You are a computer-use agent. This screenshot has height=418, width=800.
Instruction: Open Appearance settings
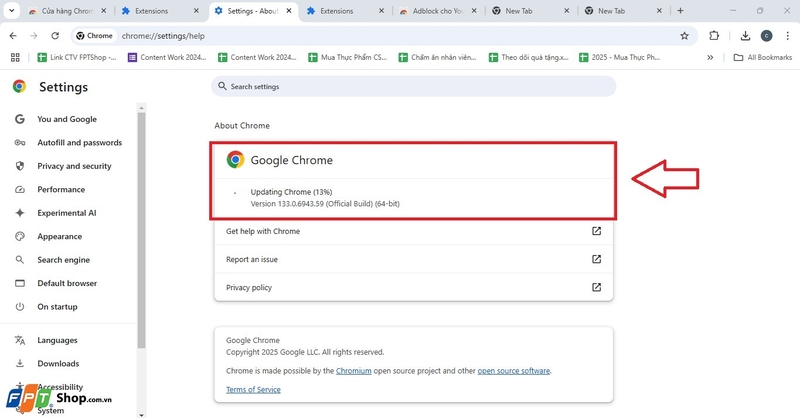pos(60,236)
